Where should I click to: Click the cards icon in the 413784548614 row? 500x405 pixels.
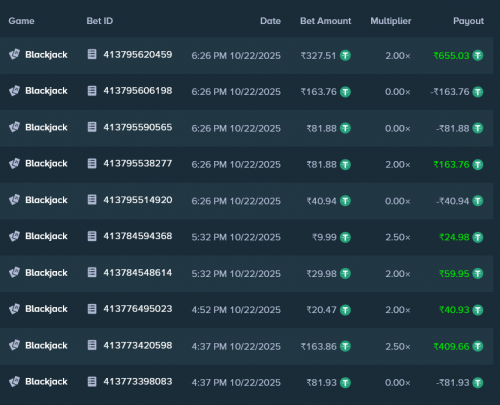(14, 272)
